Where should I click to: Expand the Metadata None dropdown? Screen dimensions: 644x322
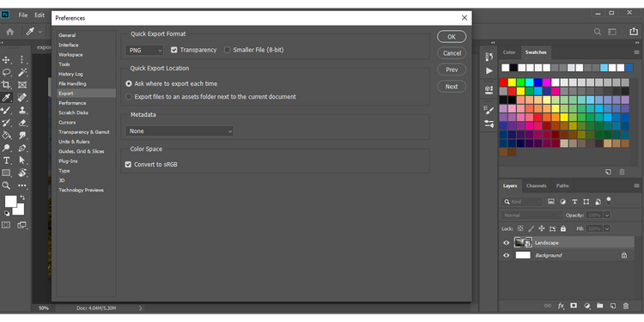coord(179,131)
